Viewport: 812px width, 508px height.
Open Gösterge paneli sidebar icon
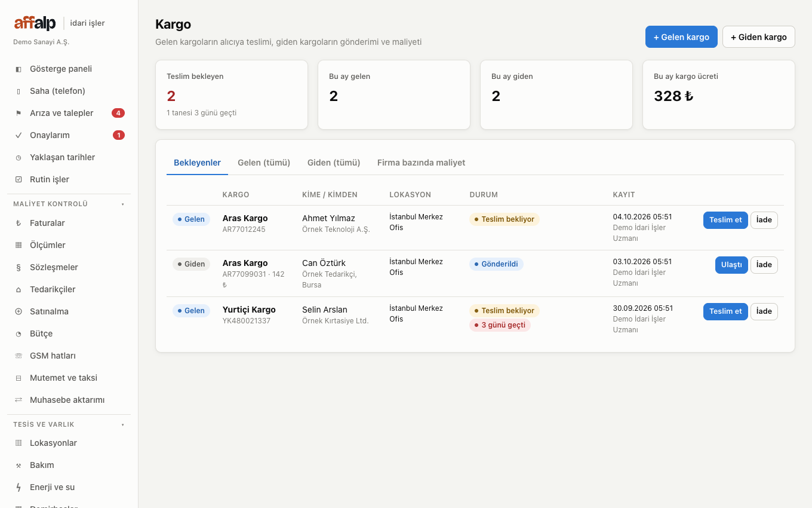(19, 69)
